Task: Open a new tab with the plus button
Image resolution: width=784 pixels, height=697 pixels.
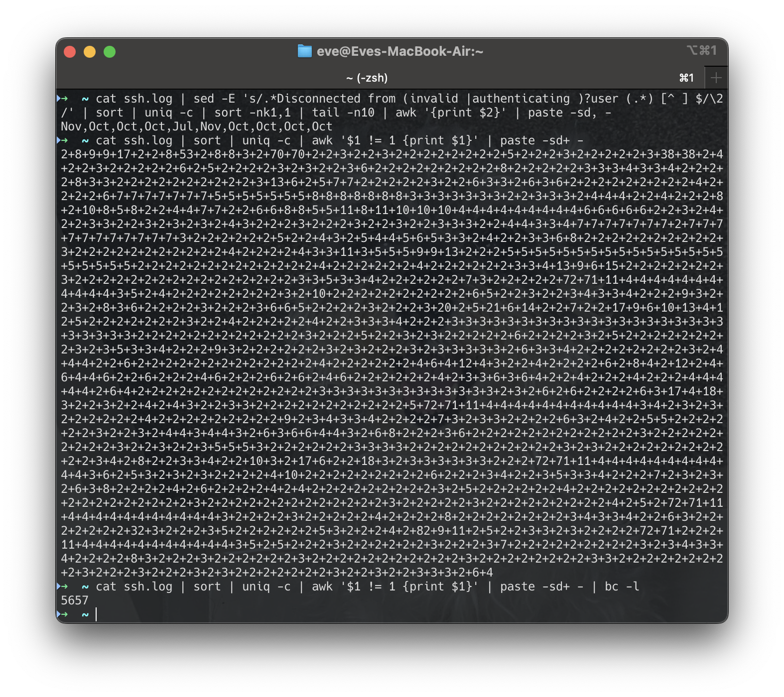Action: click(716, 78)
